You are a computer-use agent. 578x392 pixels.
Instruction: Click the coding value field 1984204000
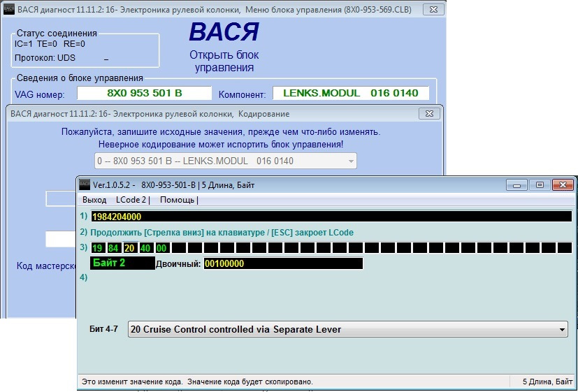click(x=331, y=217)
